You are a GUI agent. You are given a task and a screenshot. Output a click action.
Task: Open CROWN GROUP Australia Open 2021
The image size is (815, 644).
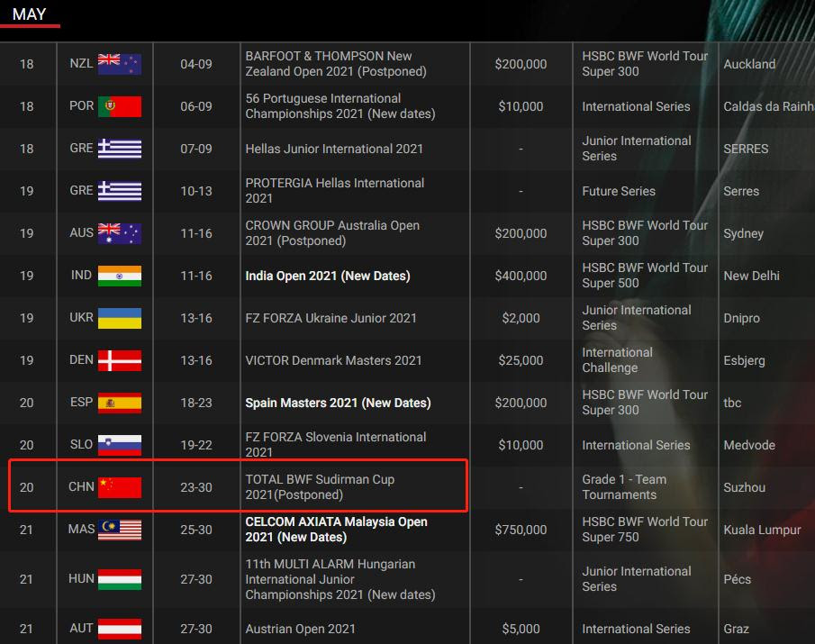(x=332, y=233)
